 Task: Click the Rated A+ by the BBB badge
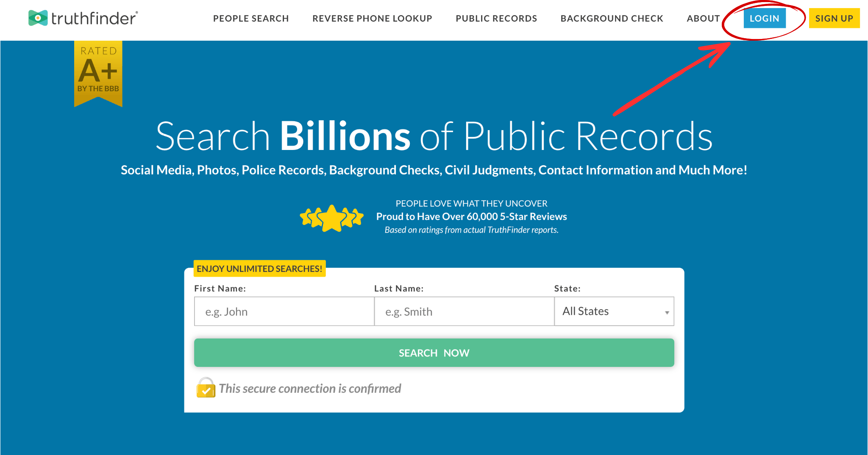pyautogui.click(x=98, y=74)
